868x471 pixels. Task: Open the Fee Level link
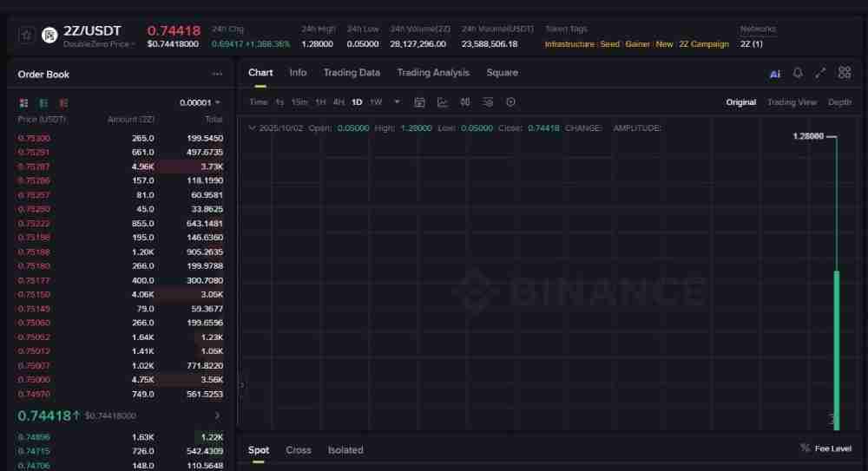(825, 448)
